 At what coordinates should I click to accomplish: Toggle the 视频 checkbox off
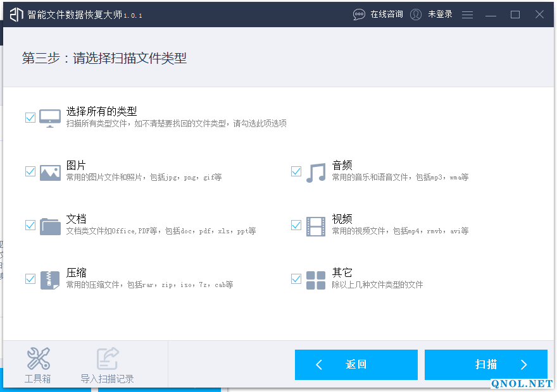296,224
